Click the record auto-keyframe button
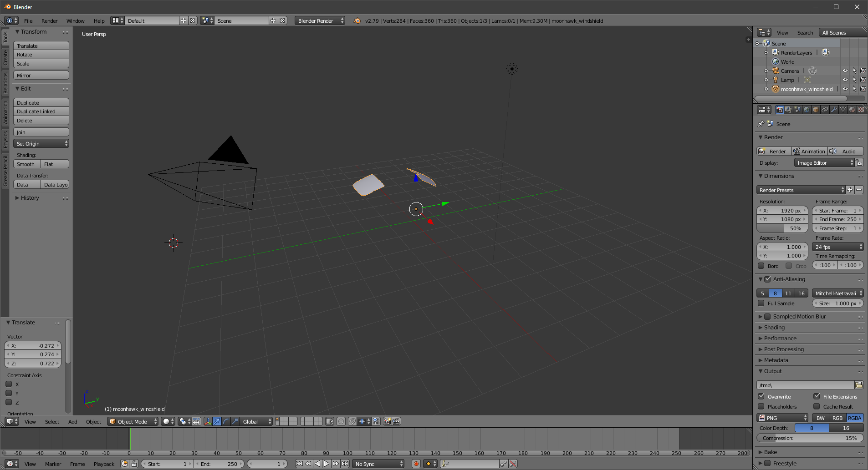This screenshot has height=470, width=868. click(416, 464)
